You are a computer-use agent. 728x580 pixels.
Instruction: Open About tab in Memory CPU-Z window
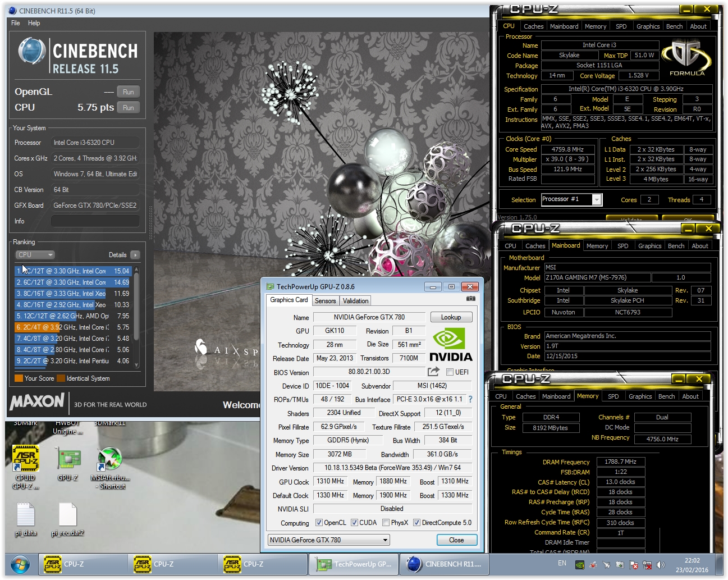point(690,396)
